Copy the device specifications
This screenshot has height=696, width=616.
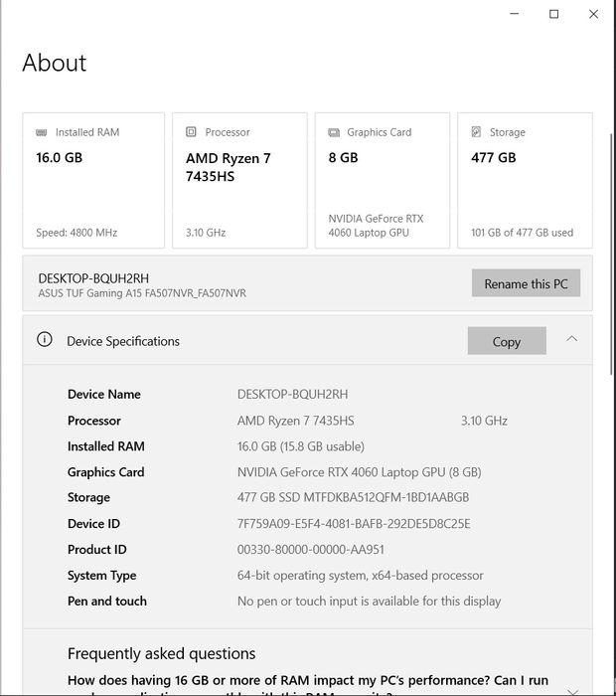point(507,341)
